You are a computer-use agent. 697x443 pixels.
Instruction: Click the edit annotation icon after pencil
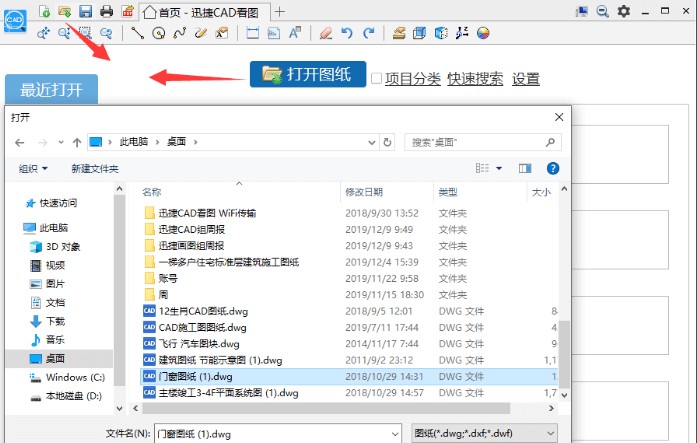pyautogui.click(x=221, y=33)
